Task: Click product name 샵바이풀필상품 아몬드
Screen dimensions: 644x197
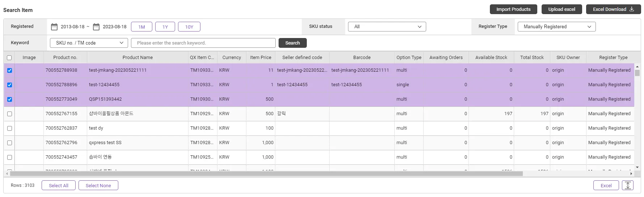Action: 111,114
